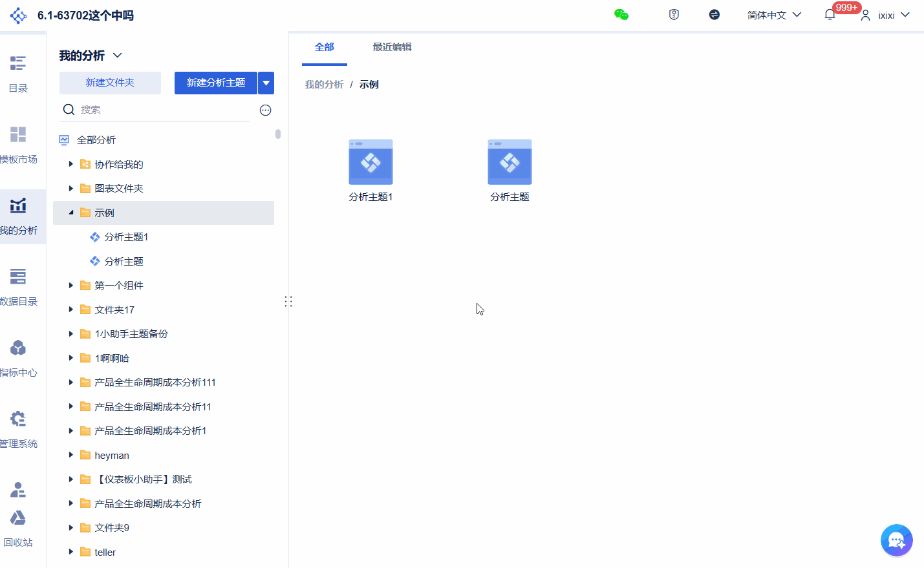Open the more options ellipsis icon
Image resolution: width=924 pixels, height=568 pixels.
[x=265, y=110]
